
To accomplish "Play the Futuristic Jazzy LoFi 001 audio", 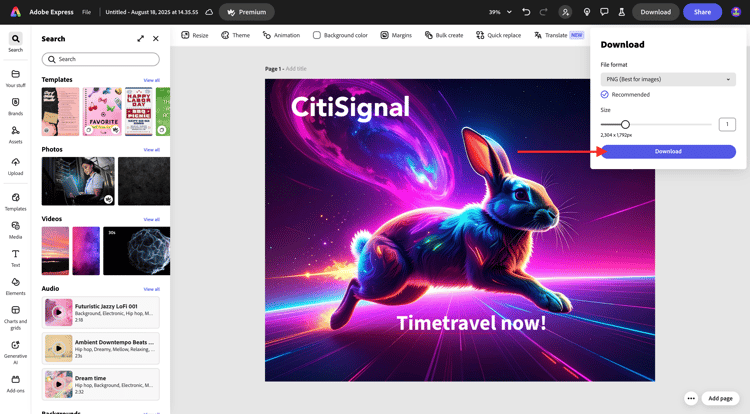I will pos(58,312).
